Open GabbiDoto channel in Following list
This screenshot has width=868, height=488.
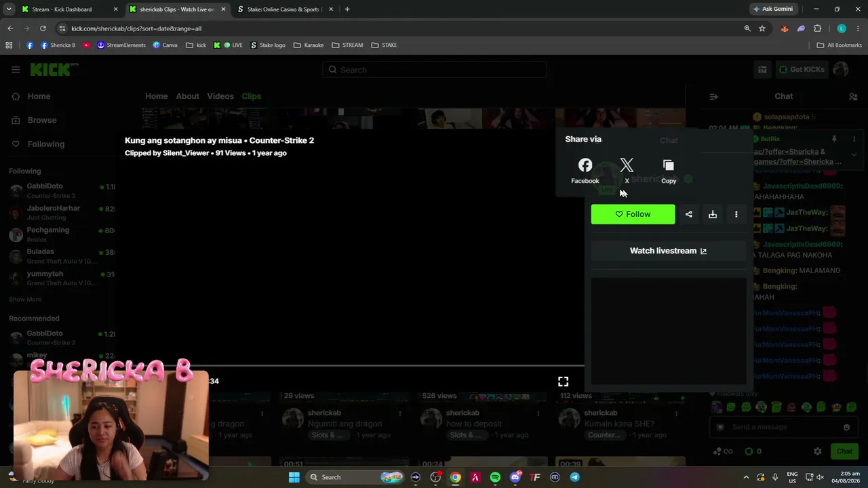pyautogui.click(x=62, y=190)
